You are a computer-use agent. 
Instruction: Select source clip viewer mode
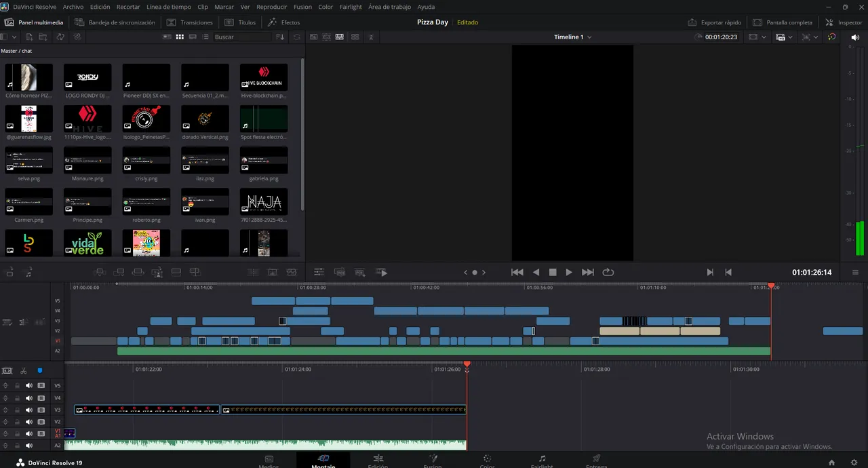click(x=313, y=37)
